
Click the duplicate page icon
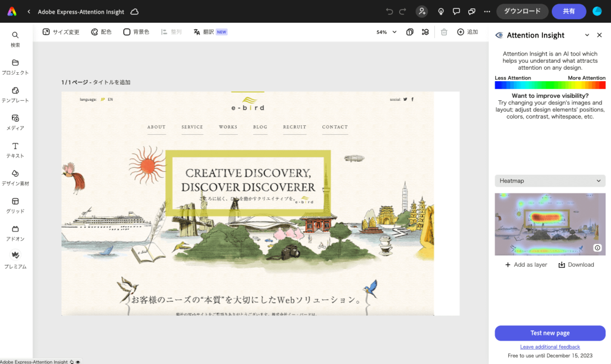409,32
